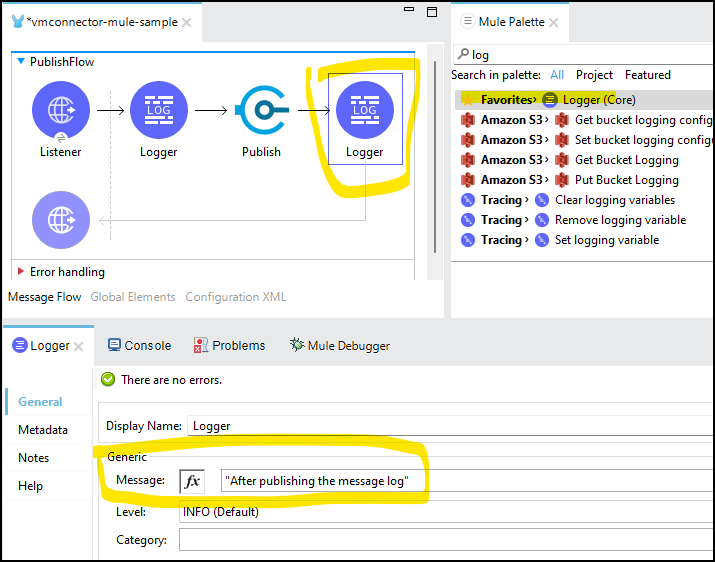Maximize the editor pane
Image resolution: width=715 pixels, height=562 pixels.
432,12
